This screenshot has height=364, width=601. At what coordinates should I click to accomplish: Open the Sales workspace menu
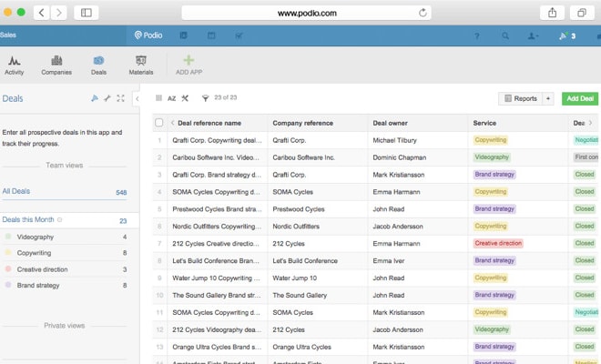click(x=8, y=35)
